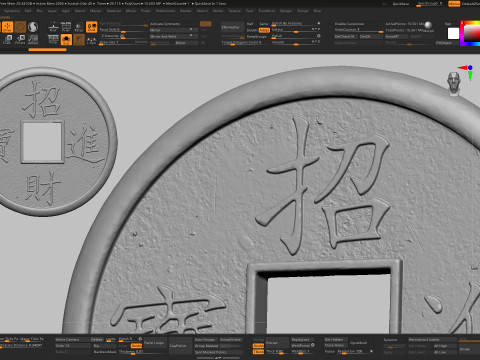
Task: Open the Help menu
Action: click(317, 11)
